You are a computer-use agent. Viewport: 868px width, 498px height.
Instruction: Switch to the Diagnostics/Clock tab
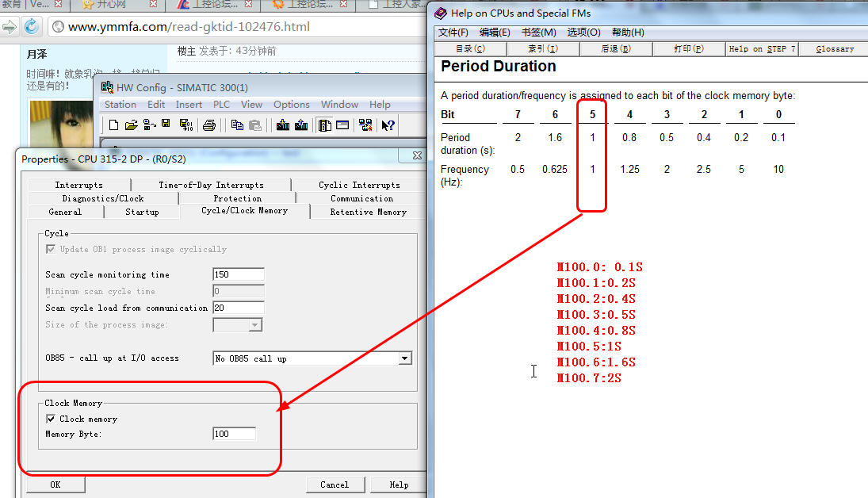tap(103, 198)
